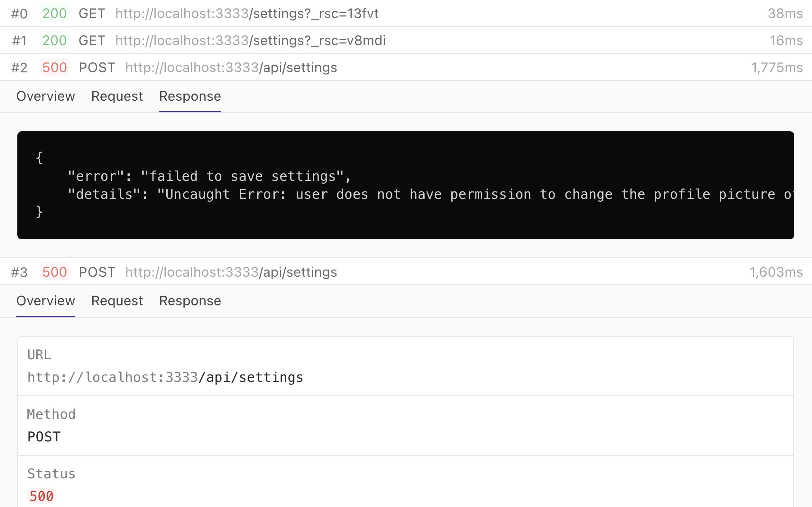Switch to Response tab of request #3
This screenshot has height=507, width=812.
[190, 301]
